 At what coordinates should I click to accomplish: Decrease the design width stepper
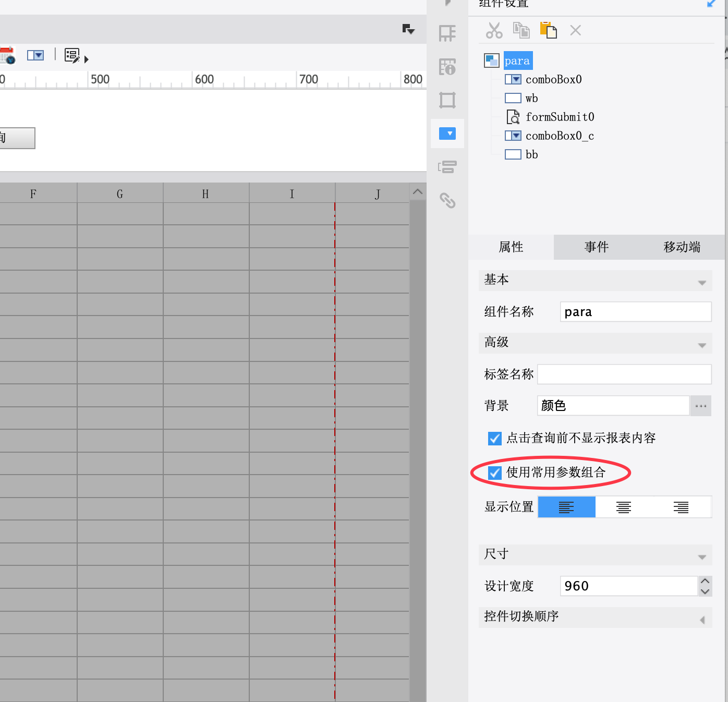(705, 591)
